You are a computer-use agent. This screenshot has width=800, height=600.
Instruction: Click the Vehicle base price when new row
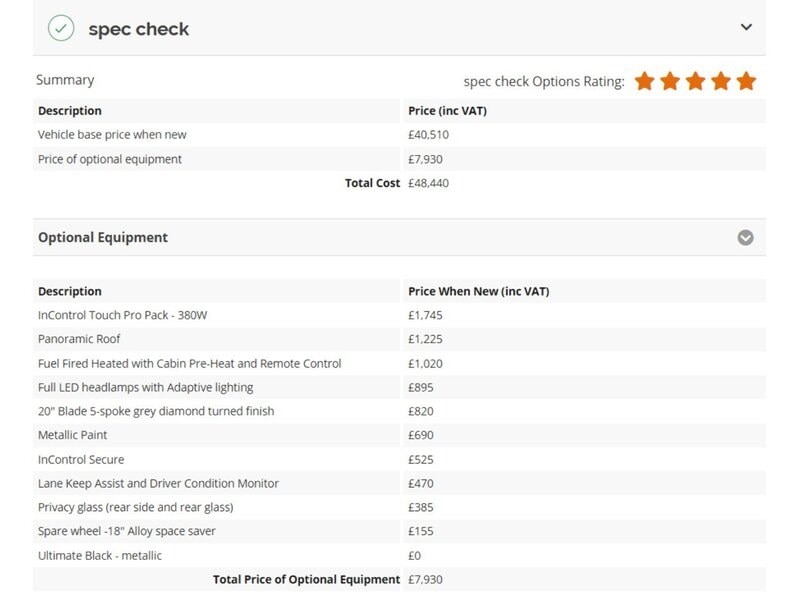(399, 135)
